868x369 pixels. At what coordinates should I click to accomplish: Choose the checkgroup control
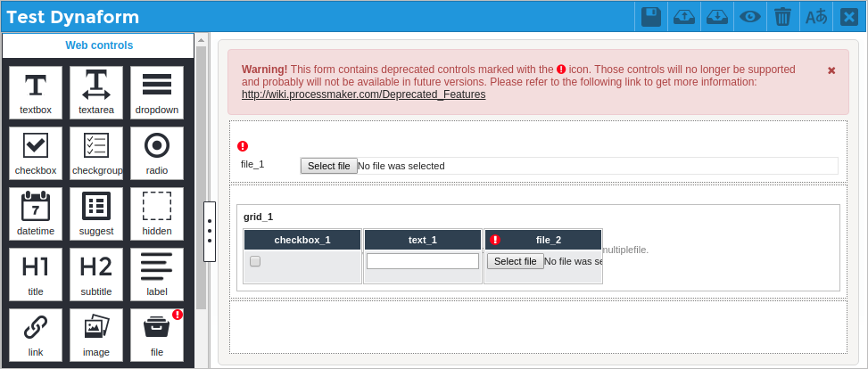click(96, 153)
